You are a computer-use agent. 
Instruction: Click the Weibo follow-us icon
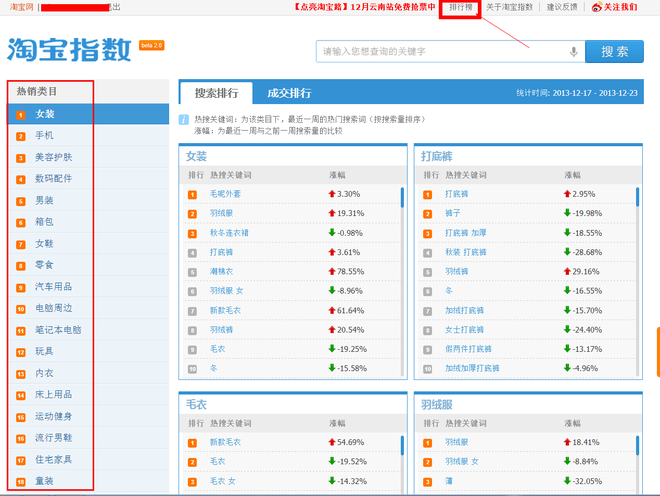coord(596,7)
